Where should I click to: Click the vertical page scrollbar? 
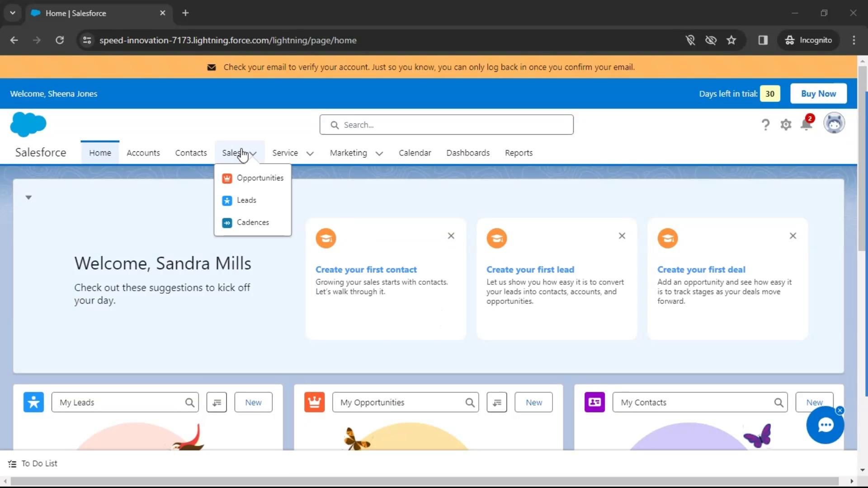coord(862,158)
